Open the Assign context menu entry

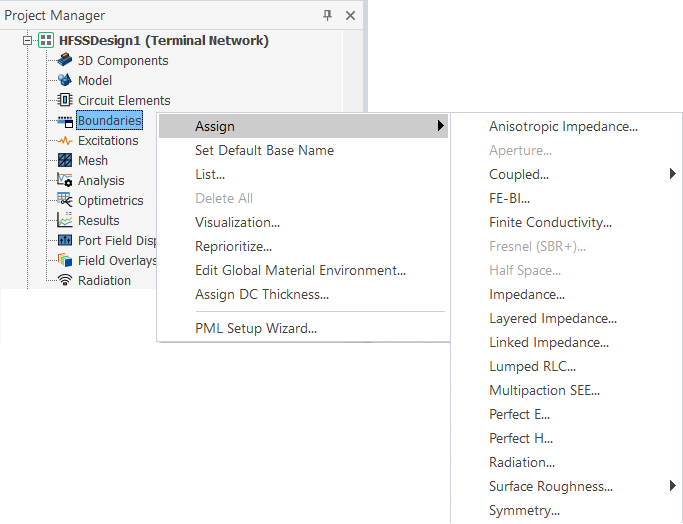click(303, 126)
